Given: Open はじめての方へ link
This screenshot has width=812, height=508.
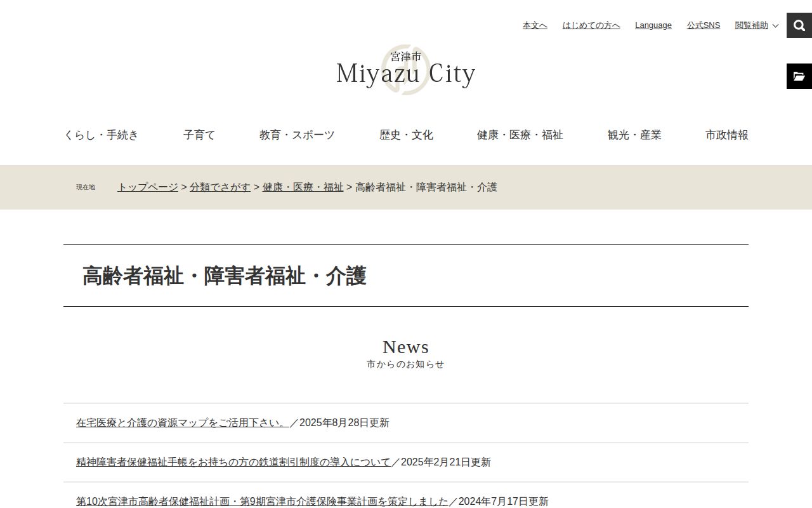Looking at the screenshot, I should (x=591, y=25).
